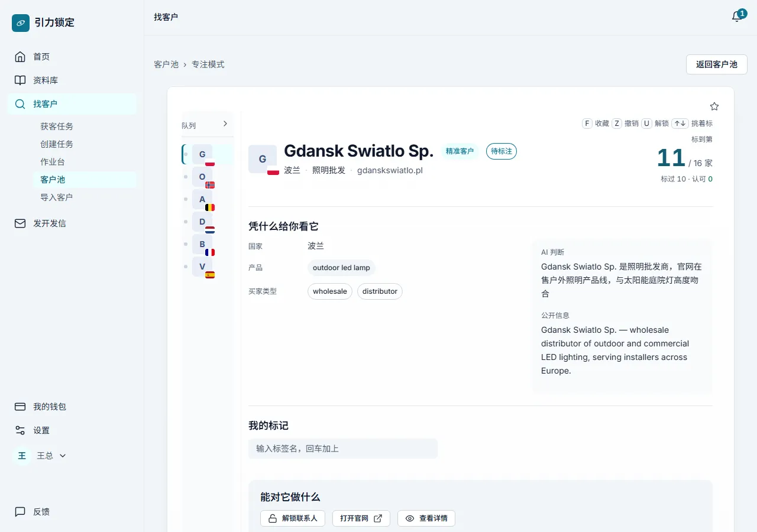Expand the 队列 panel chevron
Viewport: 757px width, 532px height.
click(225, 124)
